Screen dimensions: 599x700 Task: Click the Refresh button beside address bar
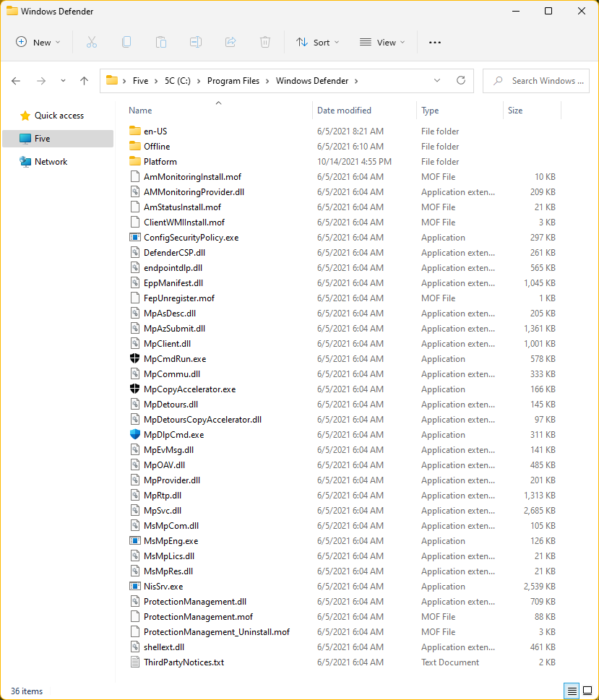pyautogui.click(x=461, y=81)
